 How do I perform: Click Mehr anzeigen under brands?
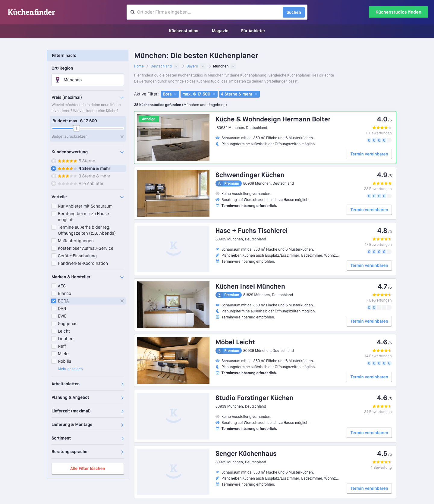pyautogui.click(x=70, y=369)
